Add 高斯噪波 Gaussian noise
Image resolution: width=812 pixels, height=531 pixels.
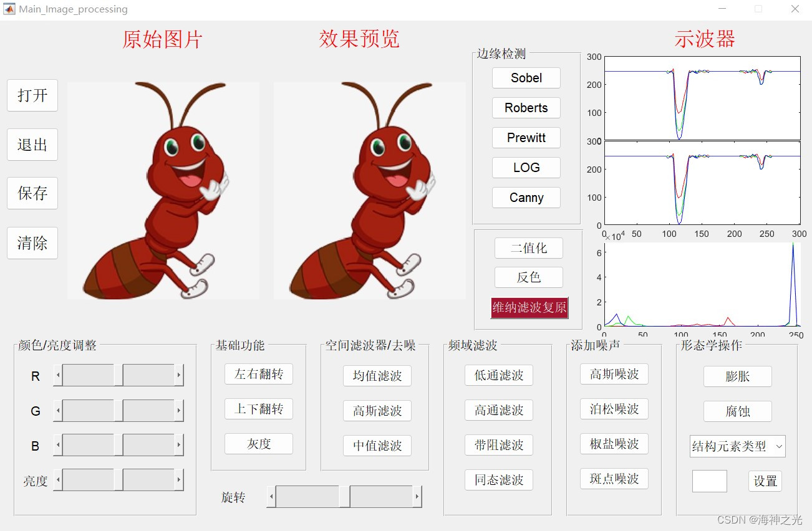(614, 374)
